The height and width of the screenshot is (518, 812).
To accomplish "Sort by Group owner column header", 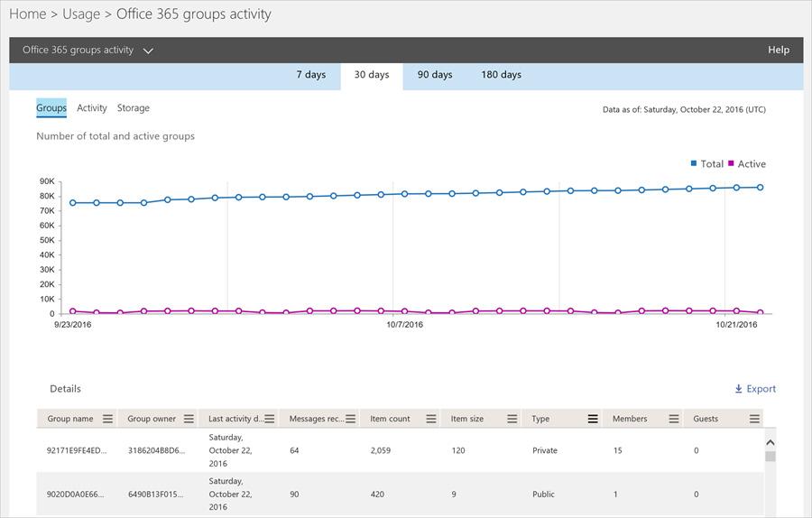I will coord(152,419).
